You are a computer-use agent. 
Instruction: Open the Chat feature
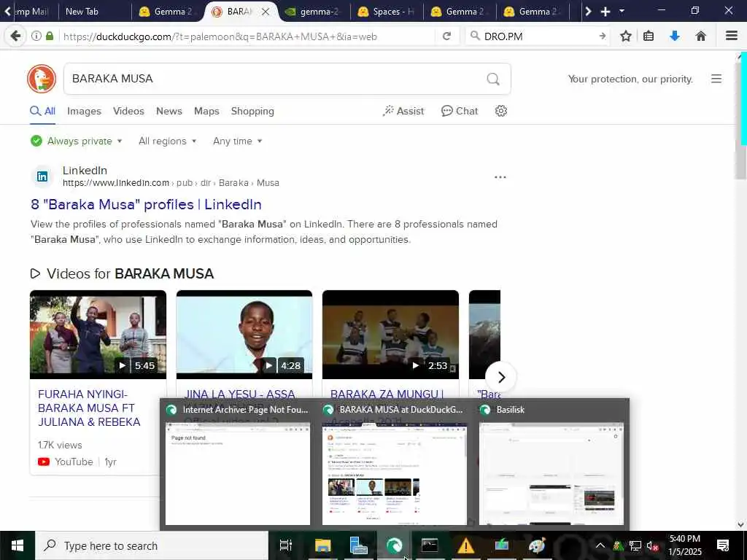[x=460, y=111]
